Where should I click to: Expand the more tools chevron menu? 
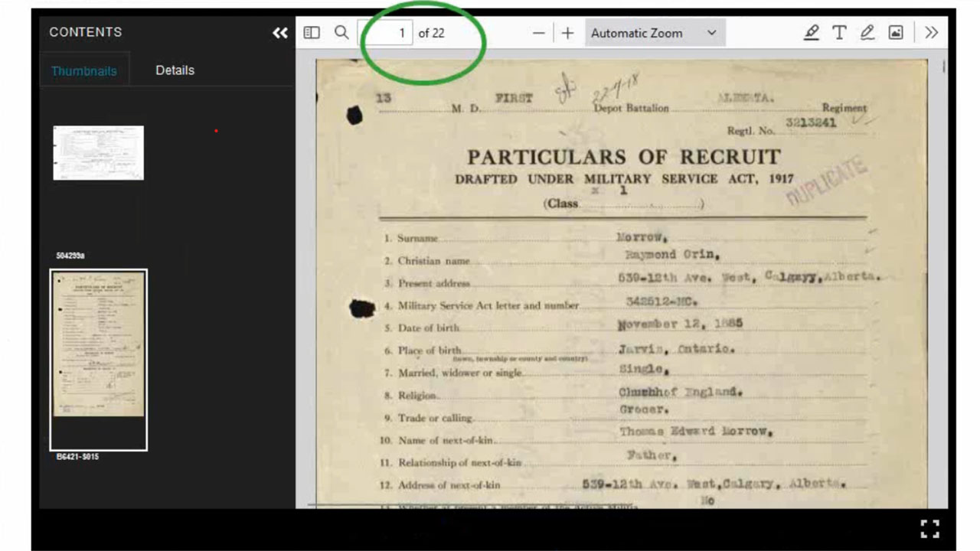point(931,32)
